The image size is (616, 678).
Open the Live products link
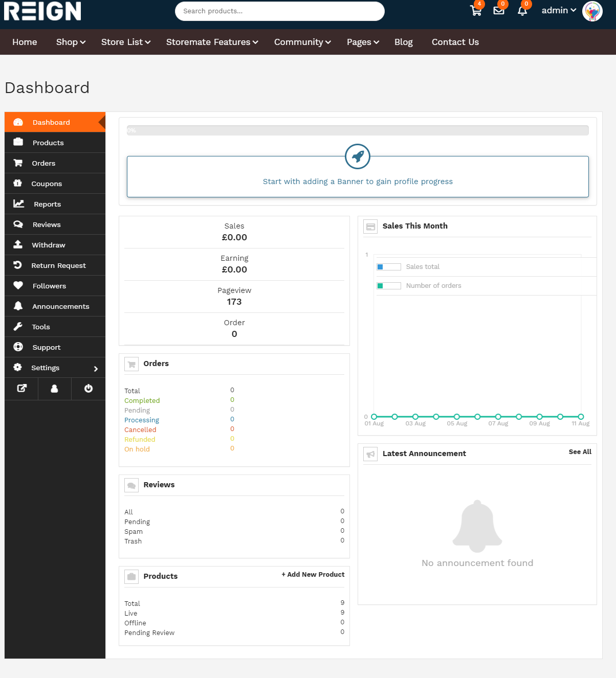point(131,614)
